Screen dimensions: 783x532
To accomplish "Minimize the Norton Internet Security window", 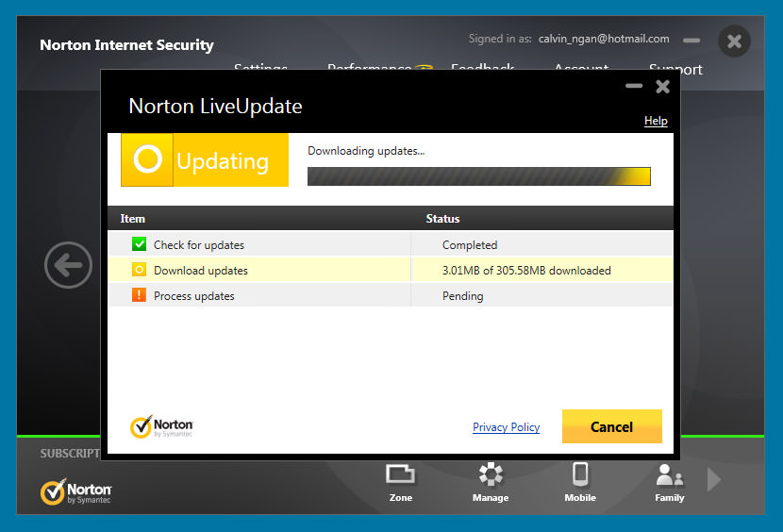I will pyautogui.click(x=691, y=41).
